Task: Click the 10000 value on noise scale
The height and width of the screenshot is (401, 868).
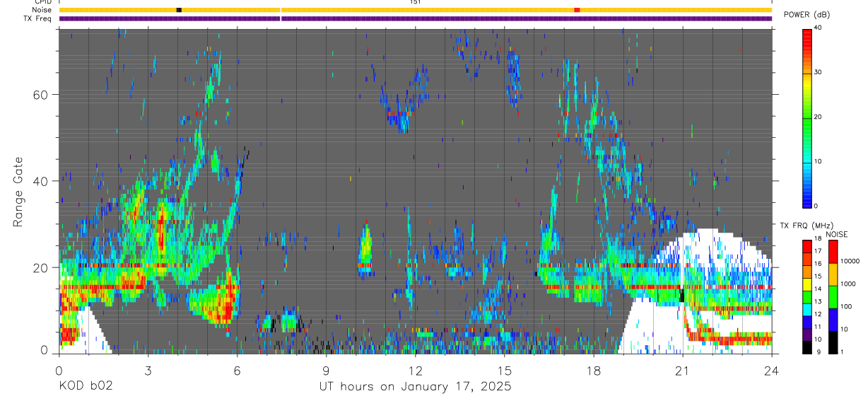Action: coord(850,262)
